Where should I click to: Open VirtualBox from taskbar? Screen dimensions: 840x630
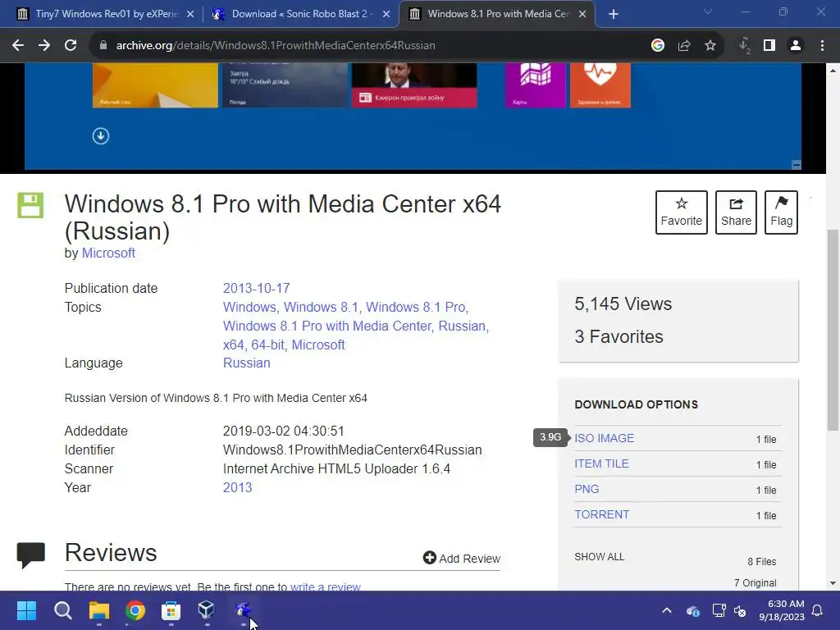pyautogui.click(x=207, y=610)
